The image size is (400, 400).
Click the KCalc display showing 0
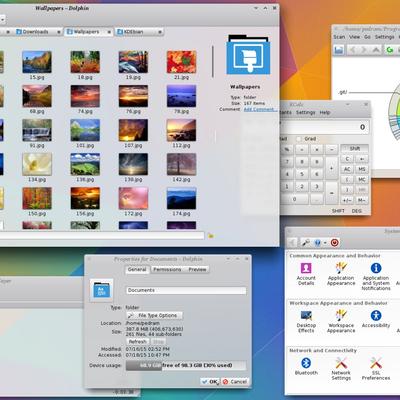(x=325, y=127)
